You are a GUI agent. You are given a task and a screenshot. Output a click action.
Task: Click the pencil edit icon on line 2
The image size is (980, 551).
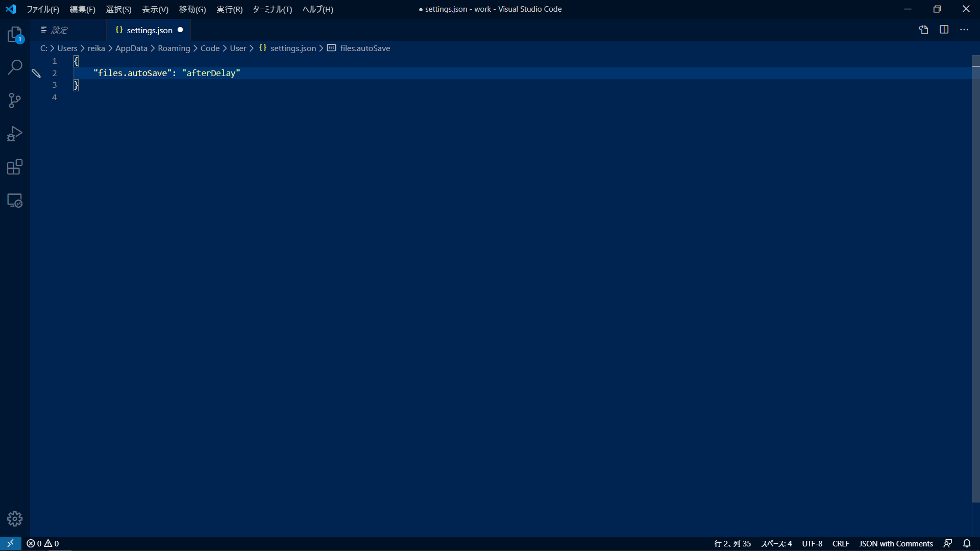pyautogui.click(x=36, y=73)
